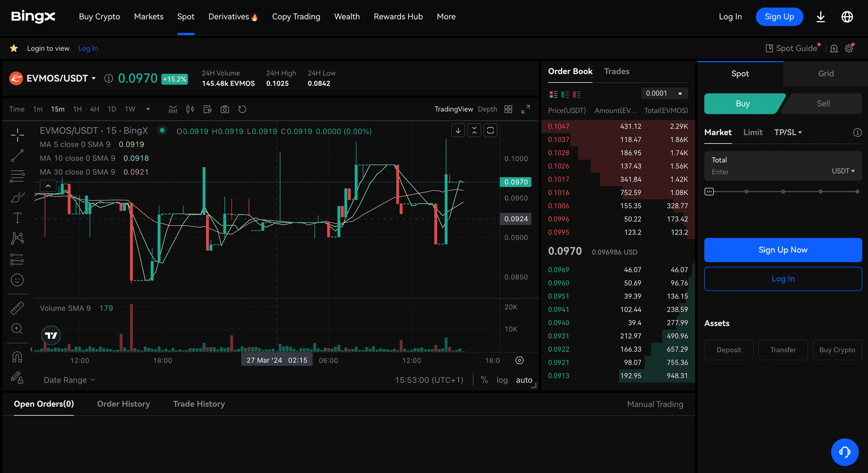Open the Spot Guide link

coord(791,48)
